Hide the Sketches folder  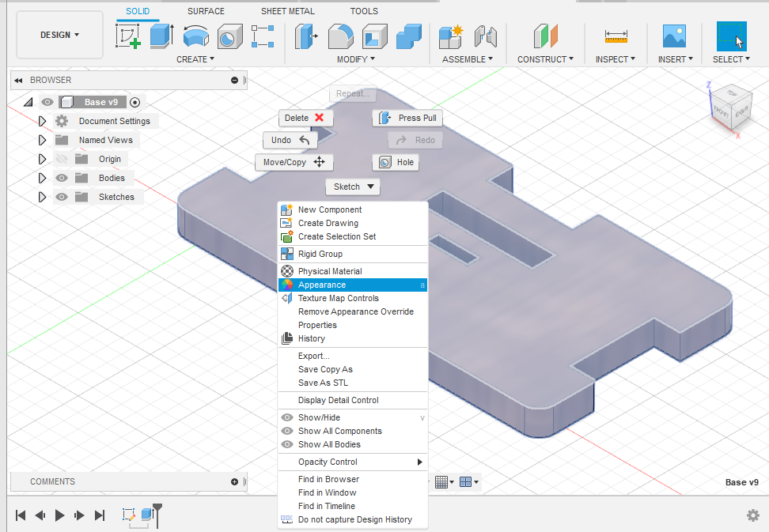[x=61, y=197]
